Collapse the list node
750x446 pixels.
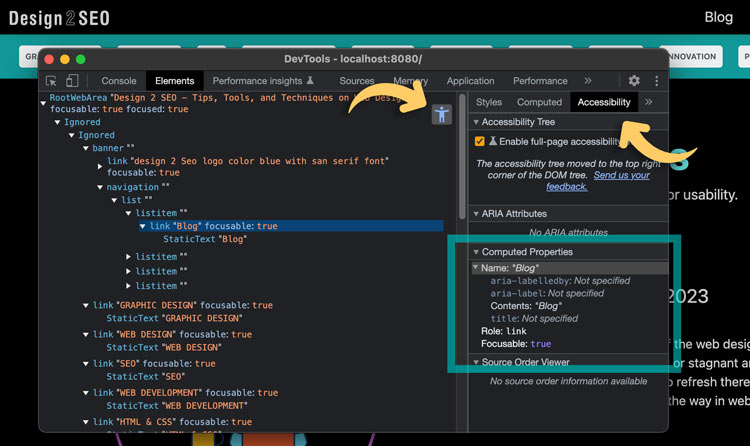click(114, 200)
